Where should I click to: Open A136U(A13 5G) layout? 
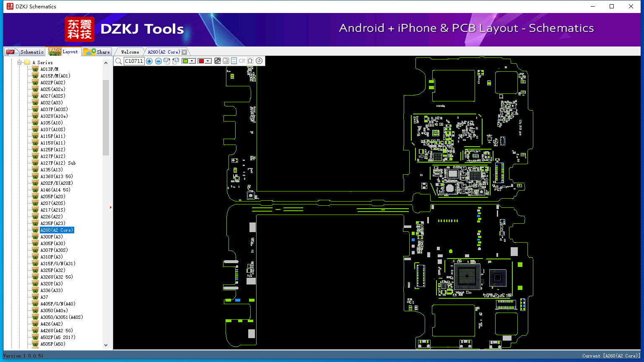pyautogui.click(x=57, y=176)
